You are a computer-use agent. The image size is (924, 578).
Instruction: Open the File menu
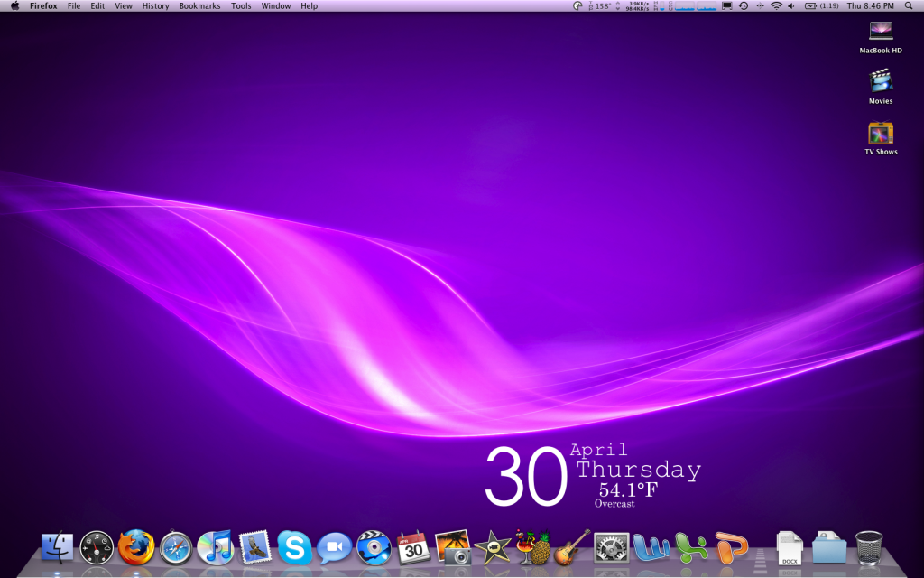click(74, 6)
